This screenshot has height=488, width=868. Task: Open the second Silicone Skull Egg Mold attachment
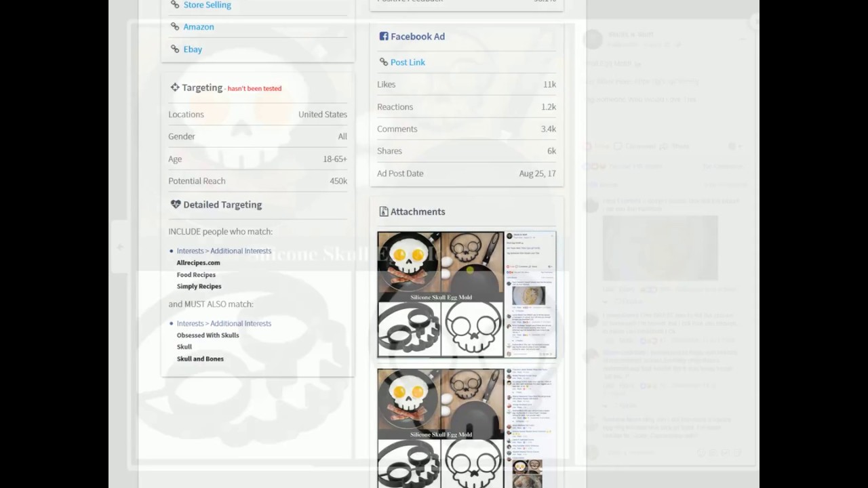pos(467,428)
